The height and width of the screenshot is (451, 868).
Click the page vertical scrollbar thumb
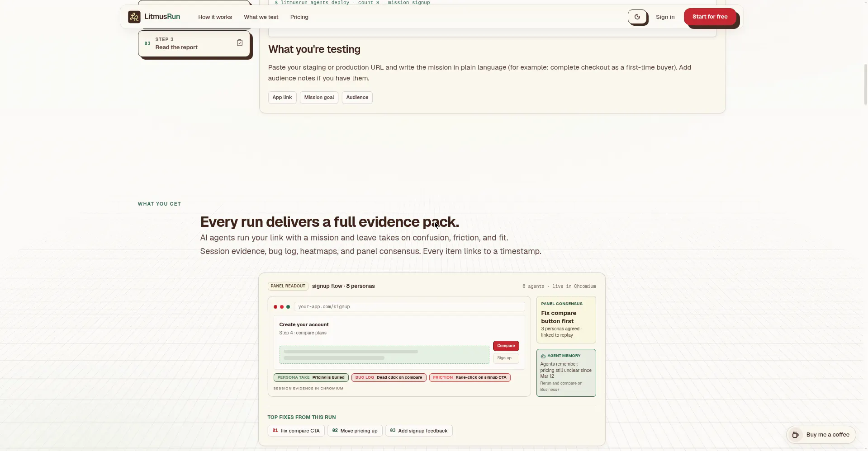[865, 85]
